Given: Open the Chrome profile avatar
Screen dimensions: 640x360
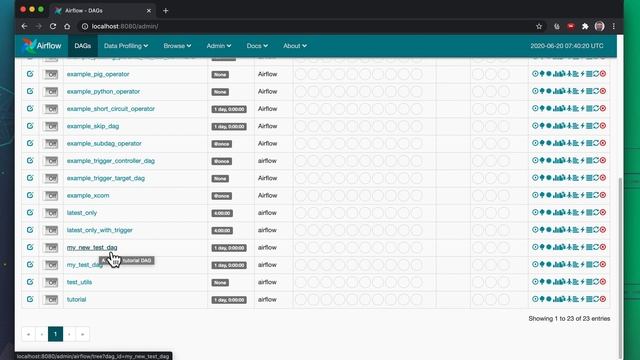Looking at the screenshot, I should click(599, 26).
